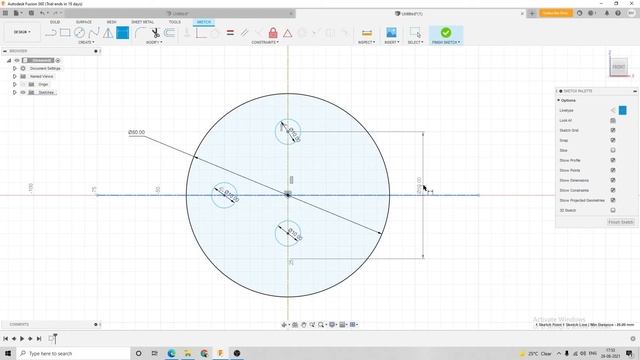
Task: Toggle the Show Constraints checkbox
Action: click(x=613, y=190)
